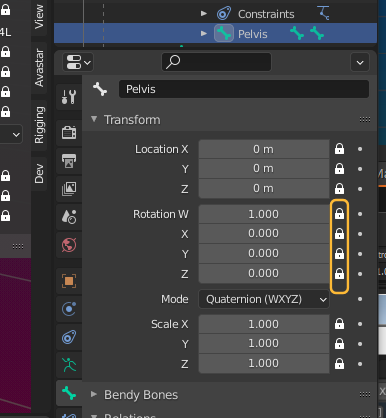
Task: Open the Object Constraints properties tab
Action: pyautogui.click(x=69, y=337)
